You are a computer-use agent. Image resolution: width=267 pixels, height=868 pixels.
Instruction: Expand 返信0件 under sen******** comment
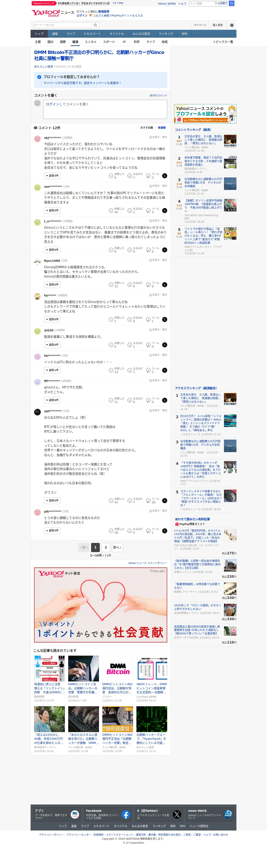52,211
